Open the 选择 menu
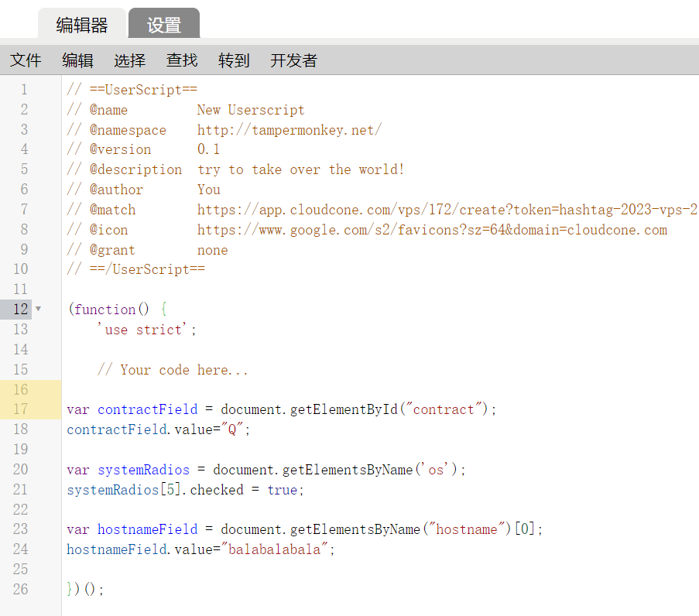Viewport: 699px width, 616px height. [x=129, y=60]
